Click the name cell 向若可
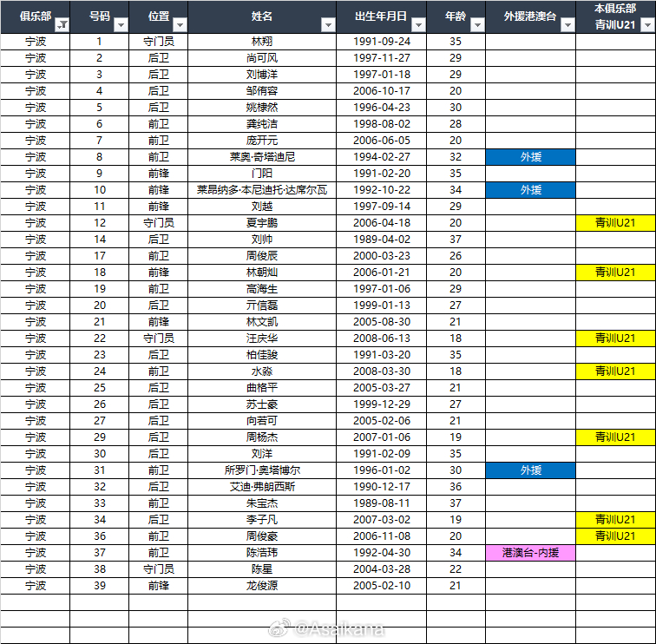The height and width of the screenshot is (644, 656). point(262,421)
